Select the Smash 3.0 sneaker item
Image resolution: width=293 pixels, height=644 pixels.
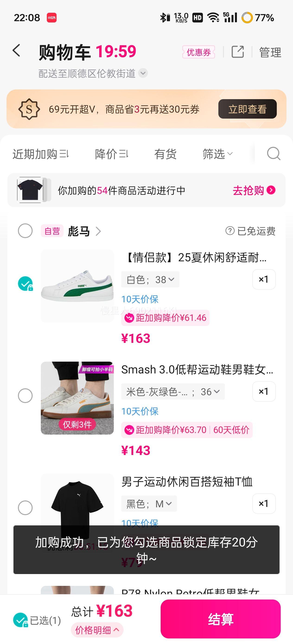coord(25,396)
